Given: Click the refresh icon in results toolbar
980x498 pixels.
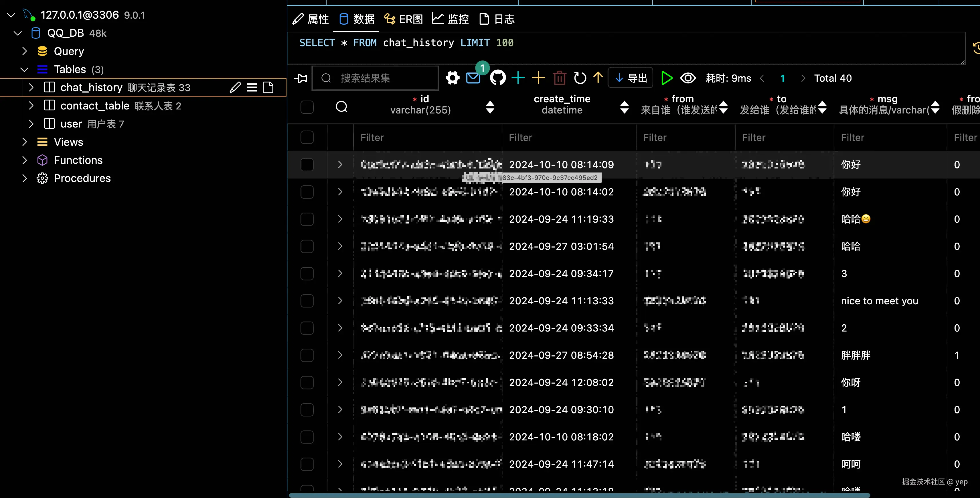Looking at the screenshot, I should [580, 78].
